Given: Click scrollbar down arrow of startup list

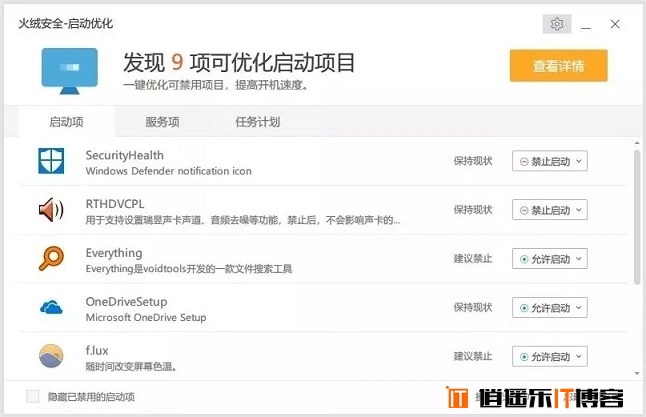Looking at the screenshot, I should click(x=637, y=373).
